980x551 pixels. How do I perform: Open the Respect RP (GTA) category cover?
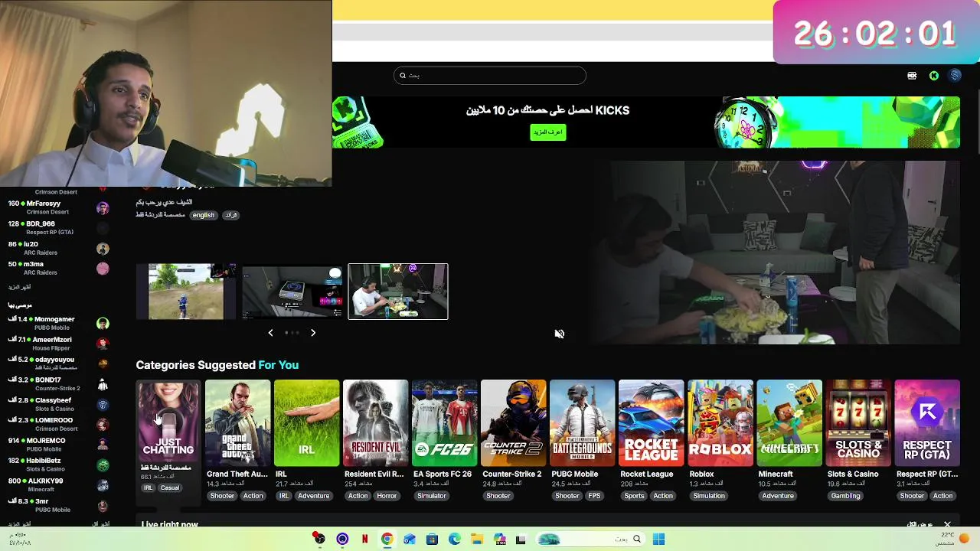tap(926, 423)
